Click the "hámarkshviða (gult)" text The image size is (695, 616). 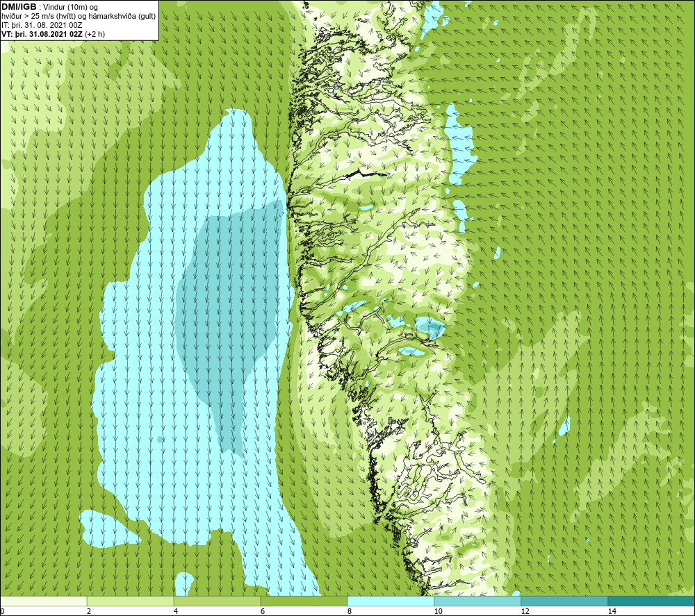(x=122, y=17)
